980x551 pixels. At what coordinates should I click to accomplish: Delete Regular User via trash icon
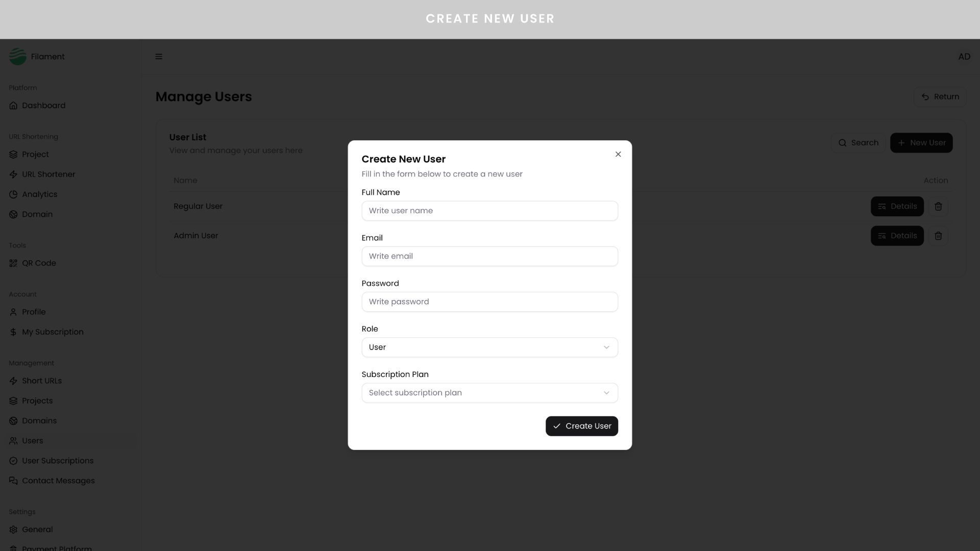click(x=938, y=207)
